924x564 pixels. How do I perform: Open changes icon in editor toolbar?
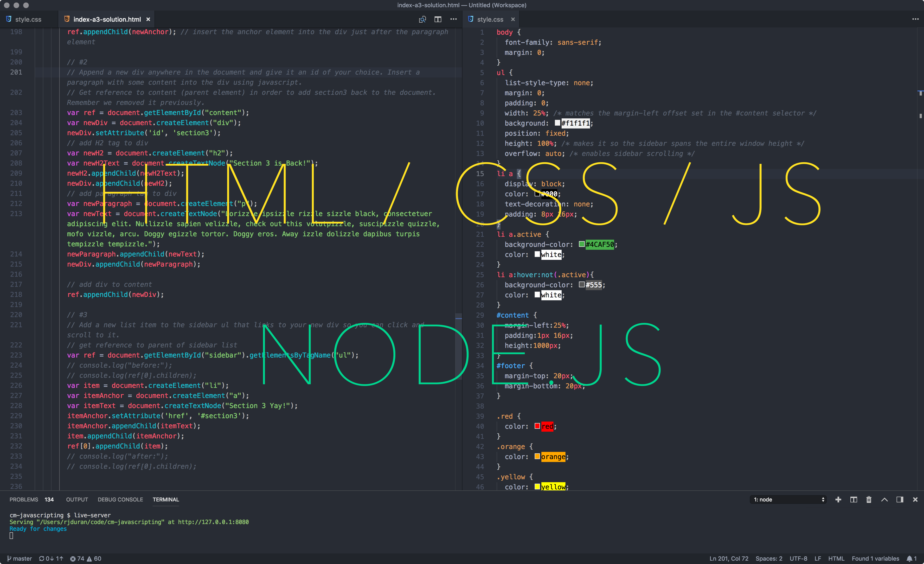tap(422, 19)
